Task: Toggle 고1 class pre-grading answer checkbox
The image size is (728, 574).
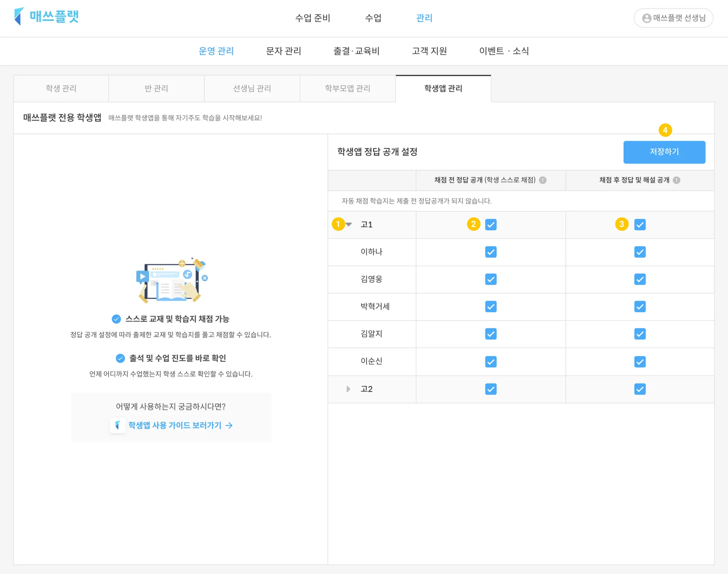Action: 491,225
